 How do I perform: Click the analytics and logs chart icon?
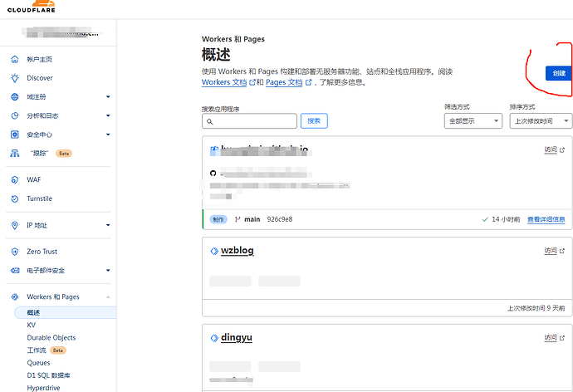click(15, 115)
